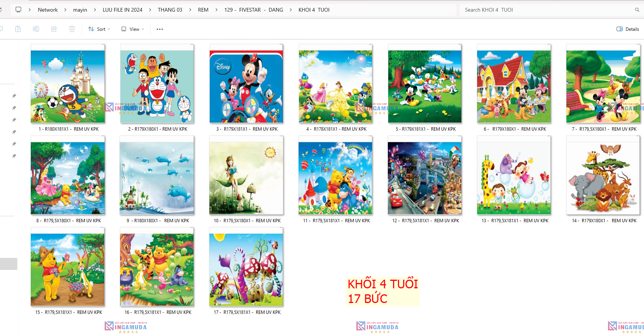Open the Sort dropdown
The image size is (644, 336).
click(99, 29)
